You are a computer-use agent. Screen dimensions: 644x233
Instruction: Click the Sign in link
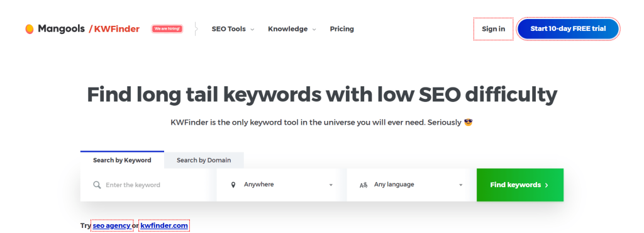493,29
